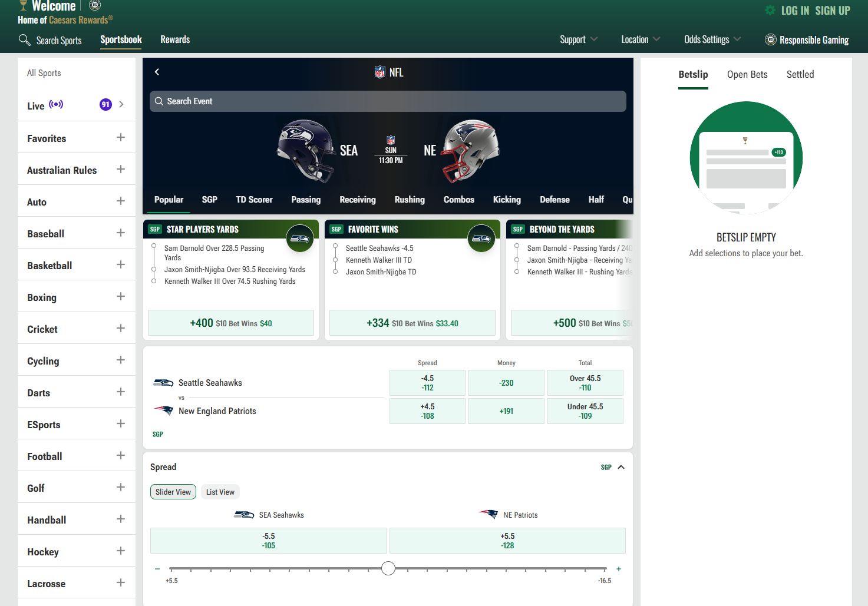
Task: Click the NFL shield logo icon
Action: [x=380, y=72]
